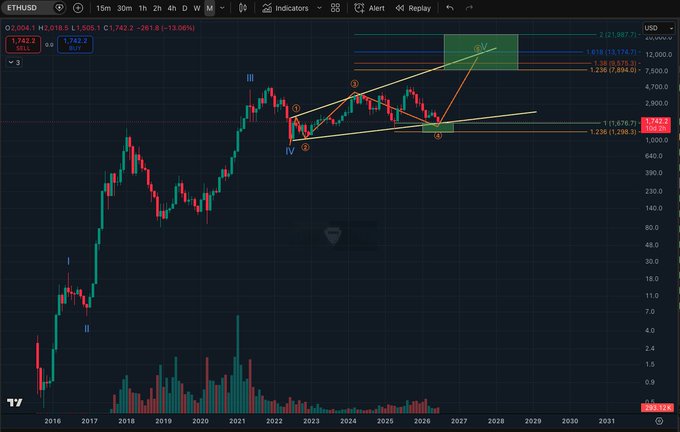Click the badge icon next to ETHUSD
Viewport: 680px width, 432px height.
point(59,8)
